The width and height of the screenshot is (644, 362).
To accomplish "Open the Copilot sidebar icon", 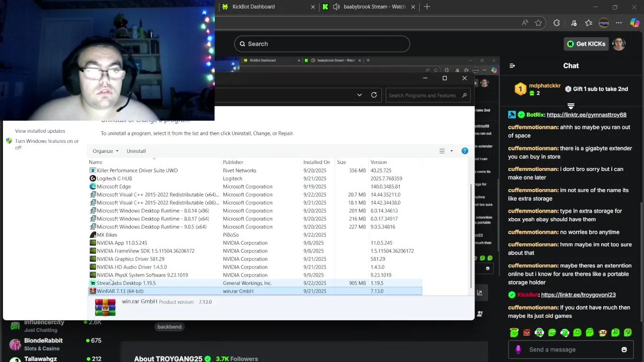I will [x=634, y=23].
